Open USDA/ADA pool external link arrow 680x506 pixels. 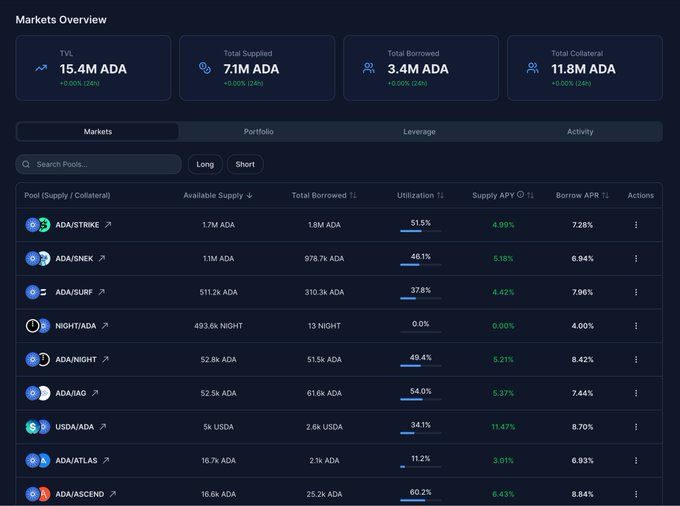[x=103, y=427]
